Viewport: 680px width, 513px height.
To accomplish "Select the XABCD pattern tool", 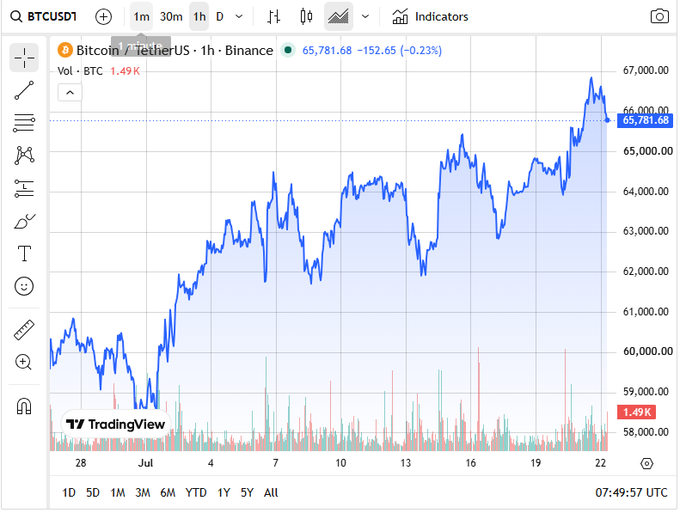I will coord(24,155).
